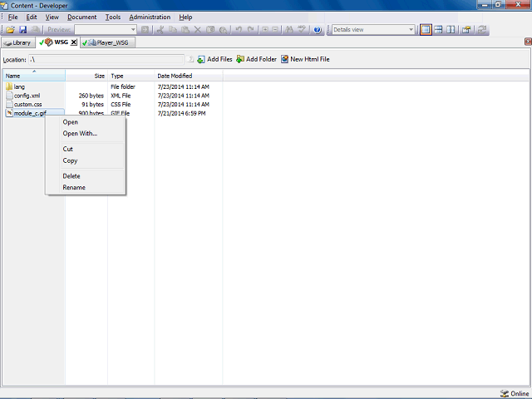
Task: Sort by the Date Modified column header
Action: (189, 76)
